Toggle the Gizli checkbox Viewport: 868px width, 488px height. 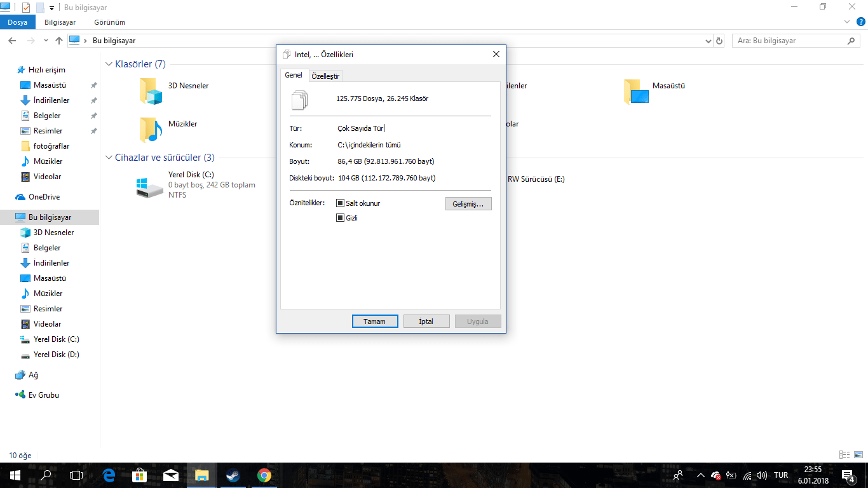(x=340, y=218)
